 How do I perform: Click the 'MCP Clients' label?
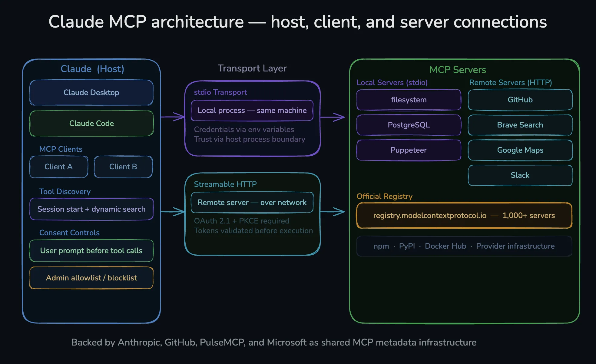pos(61,149)
